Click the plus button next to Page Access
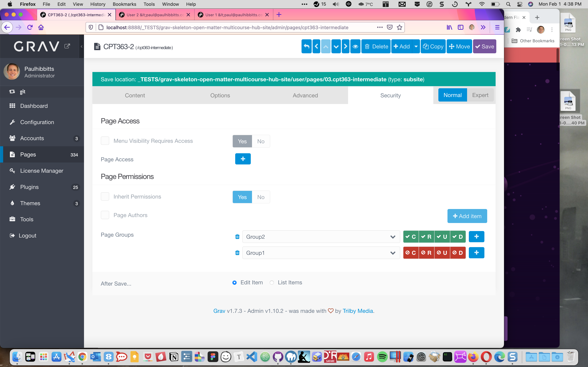Image resolution: width=588 pixels, height=367 pixels. click(x=243, y=159)
